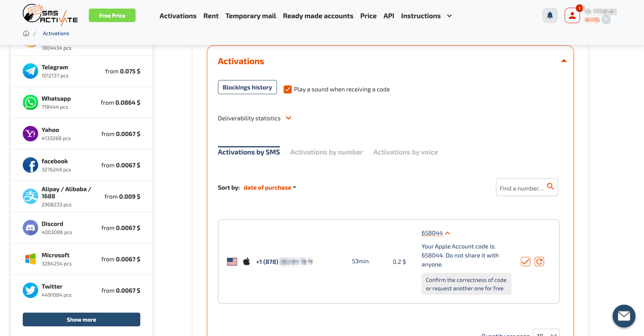644x336 pixels.
Task: Open the mail chat bubble
Action: [x=624, y=316]
